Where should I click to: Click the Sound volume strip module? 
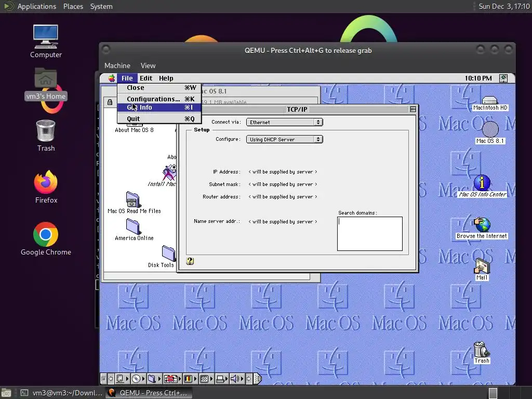237,379
